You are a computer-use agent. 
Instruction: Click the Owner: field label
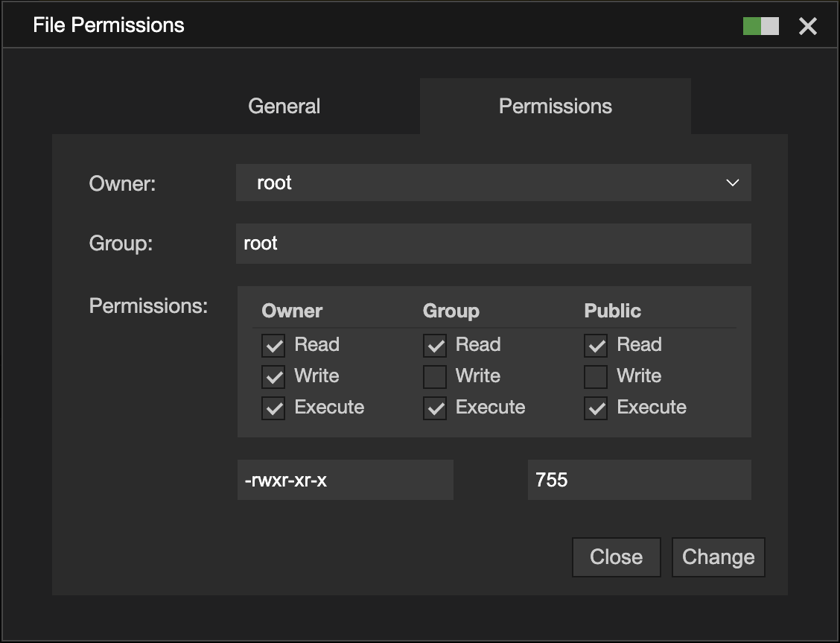(122, 184)
